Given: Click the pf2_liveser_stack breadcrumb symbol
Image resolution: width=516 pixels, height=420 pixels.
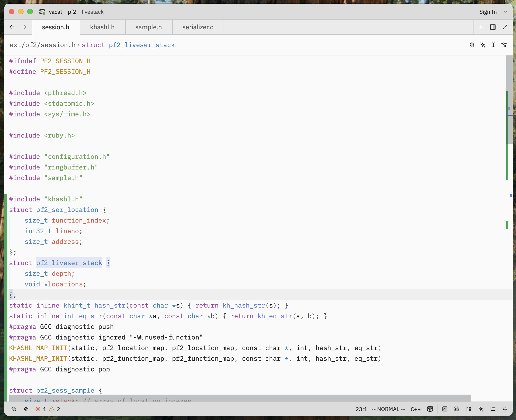Looking at the screenshot, I should coord(142,45).
